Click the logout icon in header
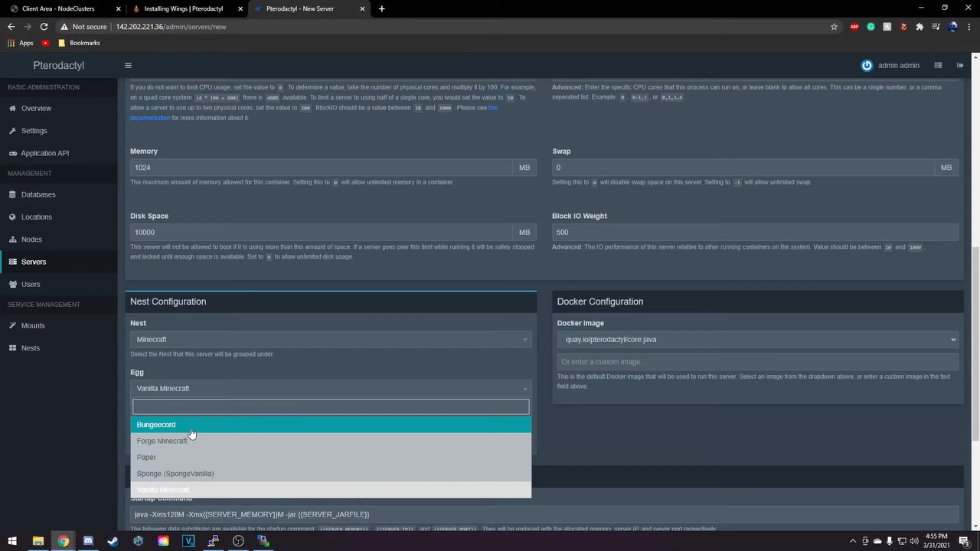The width and height of the screenshot is (980, 551). point(960,65)
